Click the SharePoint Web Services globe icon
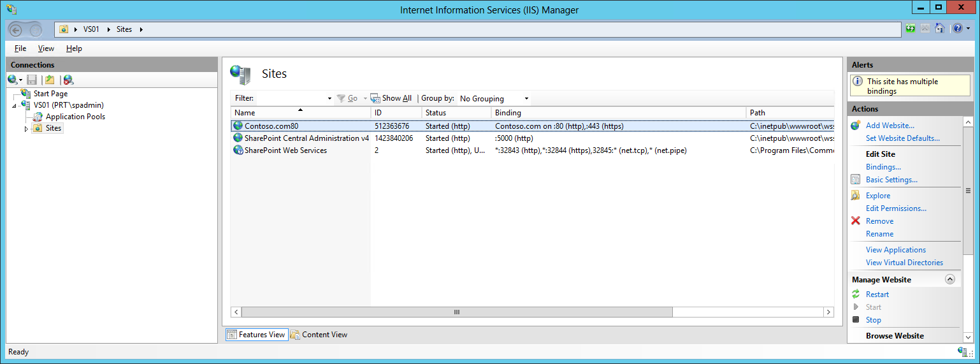Image resolution: width=980 pixels, height=364 pixels. (x=238, y=150)
